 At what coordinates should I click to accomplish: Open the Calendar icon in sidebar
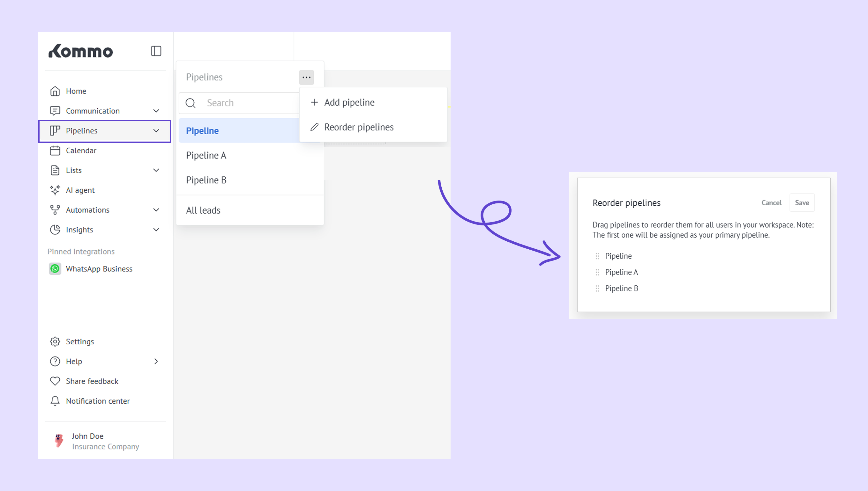pyautogui.click(x=55, y=150)
